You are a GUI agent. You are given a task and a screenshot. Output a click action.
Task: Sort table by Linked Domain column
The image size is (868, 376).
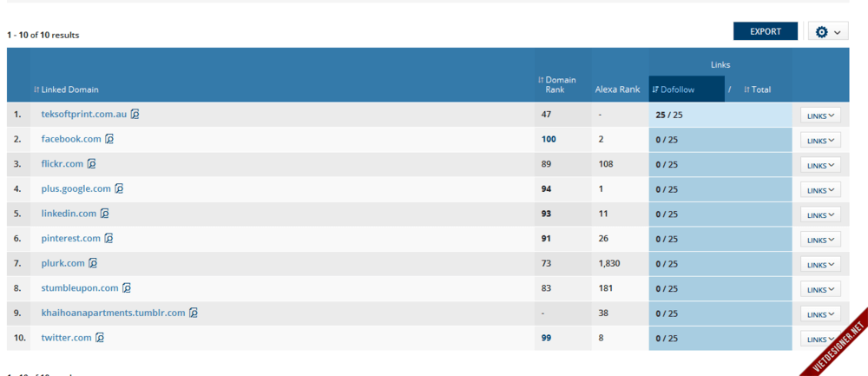(66, 89)
